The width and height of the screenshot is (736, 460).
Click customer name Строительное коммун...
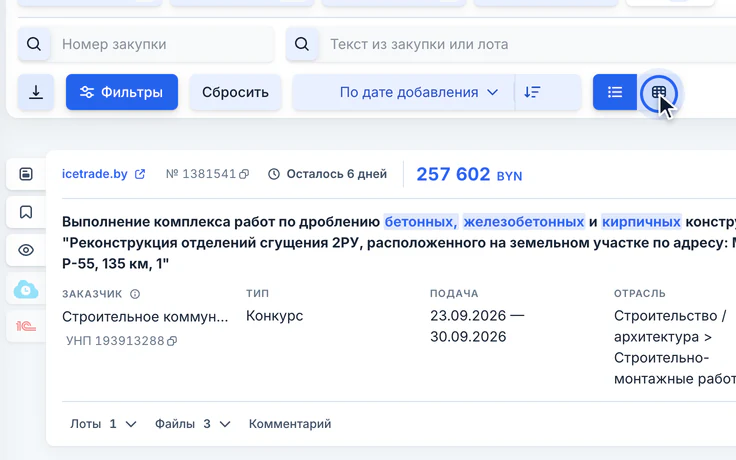point(145,317)
